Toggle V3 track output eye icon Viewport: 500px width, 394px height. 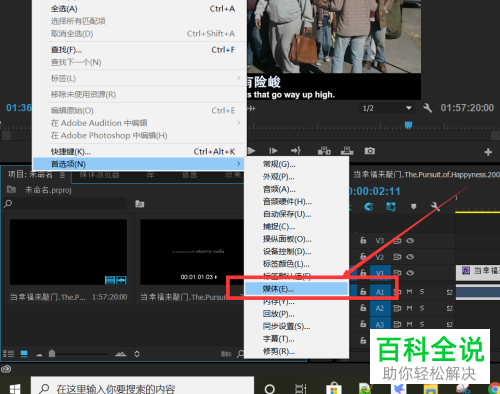tap(410, 240)
